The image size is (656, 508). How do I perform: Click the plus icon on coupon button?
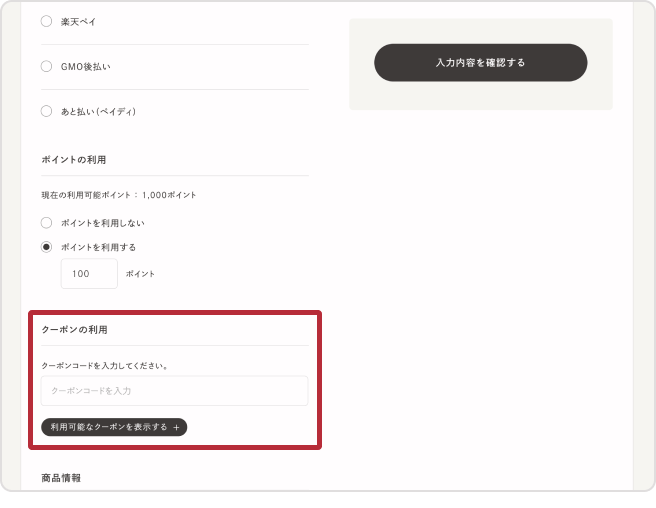click(x=177, y=427)
